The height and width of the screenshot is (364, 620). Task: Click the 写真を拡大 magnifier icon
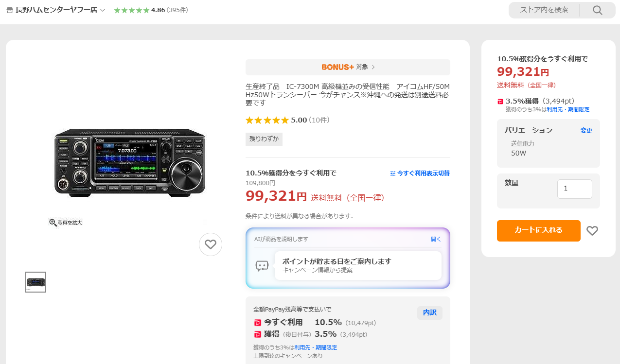click(53, 223)
